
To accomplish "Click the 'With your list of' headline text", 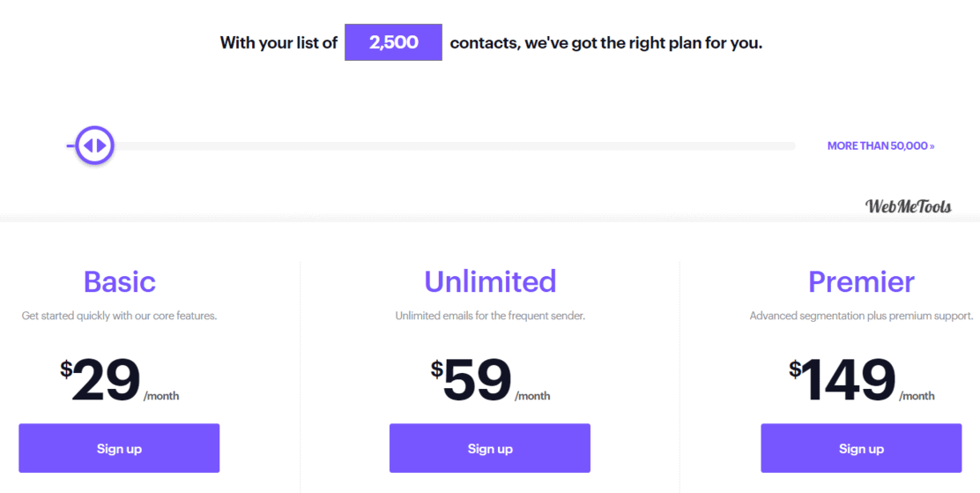I will (x=278, y=43).
